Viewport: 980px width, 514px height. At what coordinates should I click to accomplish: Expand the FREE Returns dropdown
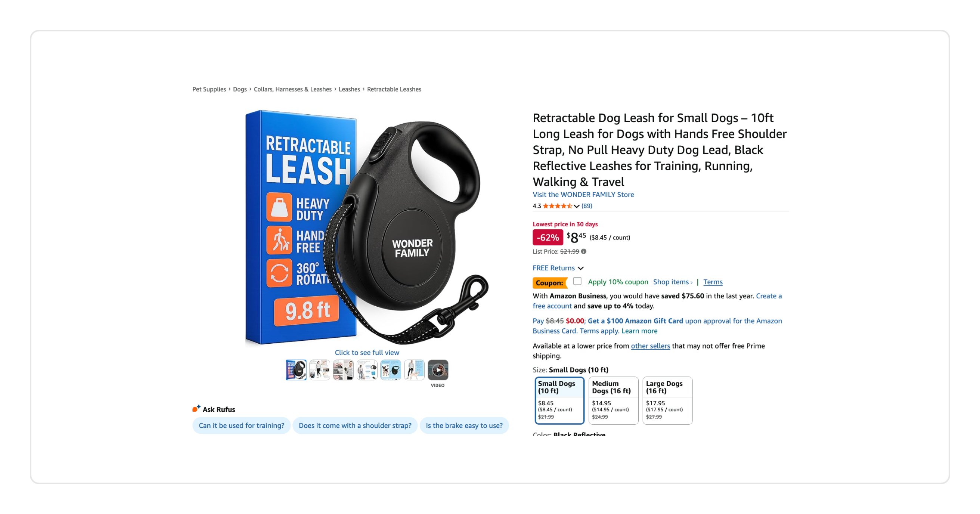click(x=558, y=268)
